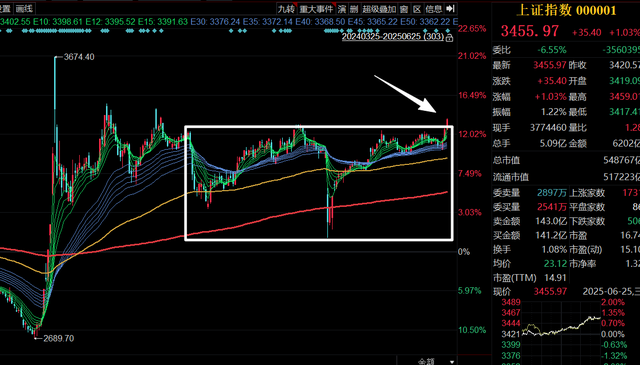Image resolution: width=640 pixels, height=365 pixels.
Task: Click the 区 range statistics icon
Action: pos(417,9)
